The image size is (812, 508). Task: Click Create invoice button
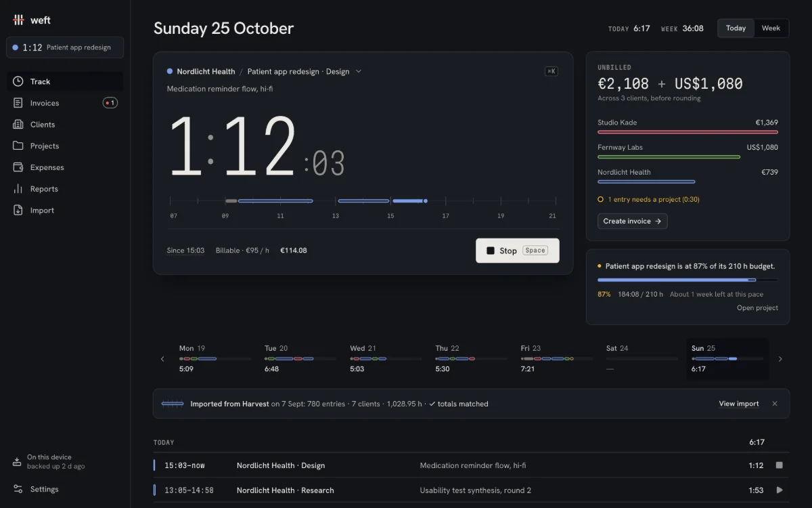click(x=632, y=221)
